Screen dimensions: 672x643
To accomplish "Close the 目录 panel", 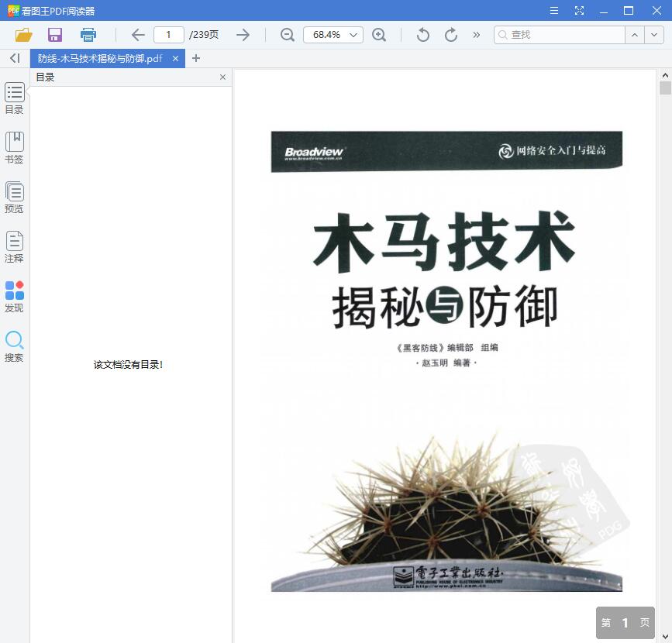I will point(222,77).
